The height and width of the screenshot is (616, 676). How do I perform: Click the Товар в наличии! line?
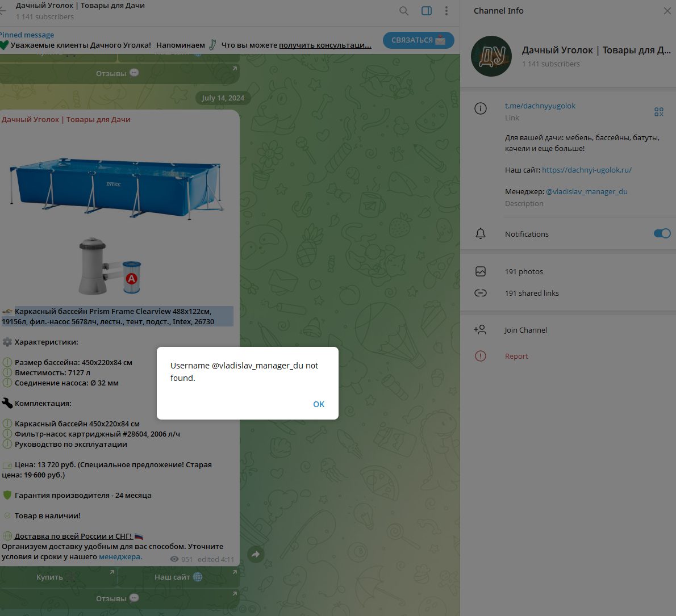tap(47, 516)
